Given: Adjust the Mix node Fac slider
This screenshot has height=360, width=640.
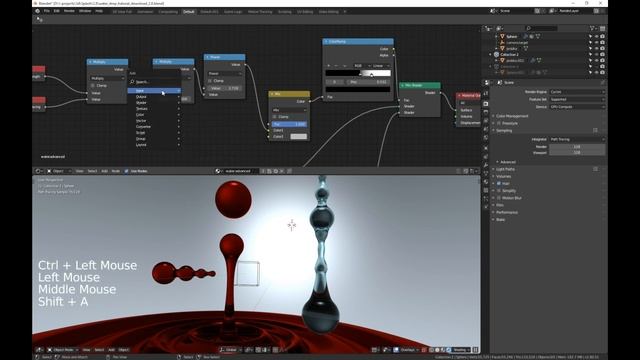Looking at the screenshot, I should pyautogui.click(x=289, y=124).
